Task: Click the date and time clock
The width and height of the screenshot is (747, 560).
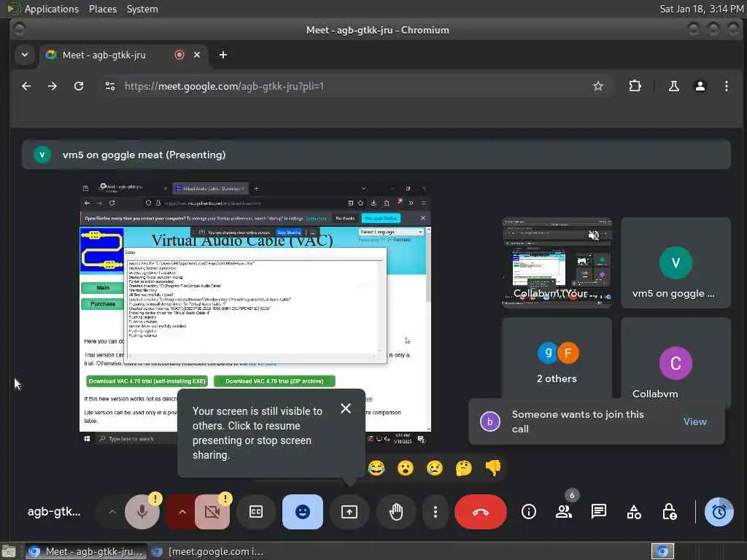Action: pyautogui.click(x=702, y=9)
